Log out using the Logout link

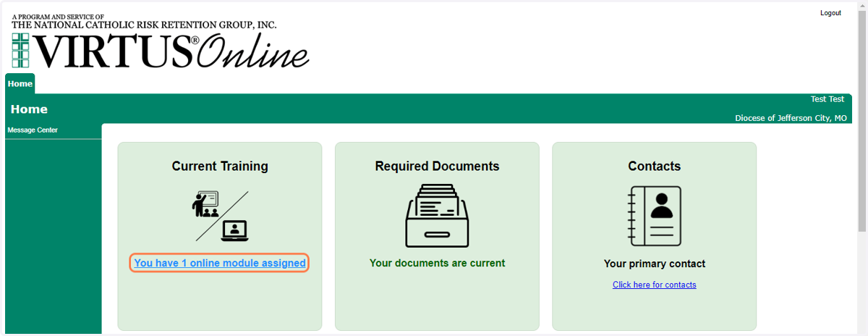click(830, 13)
